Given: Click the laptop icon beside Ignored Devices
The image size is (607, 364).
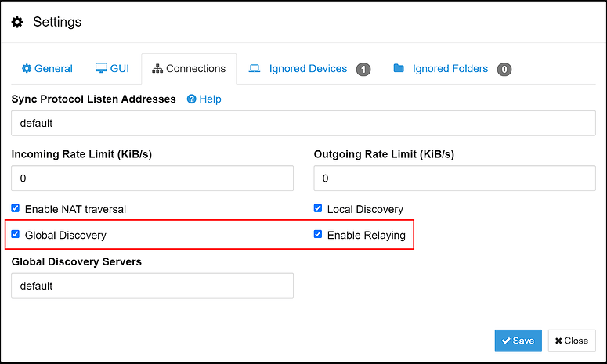Looking at the screenshot, I should (255, 69).
